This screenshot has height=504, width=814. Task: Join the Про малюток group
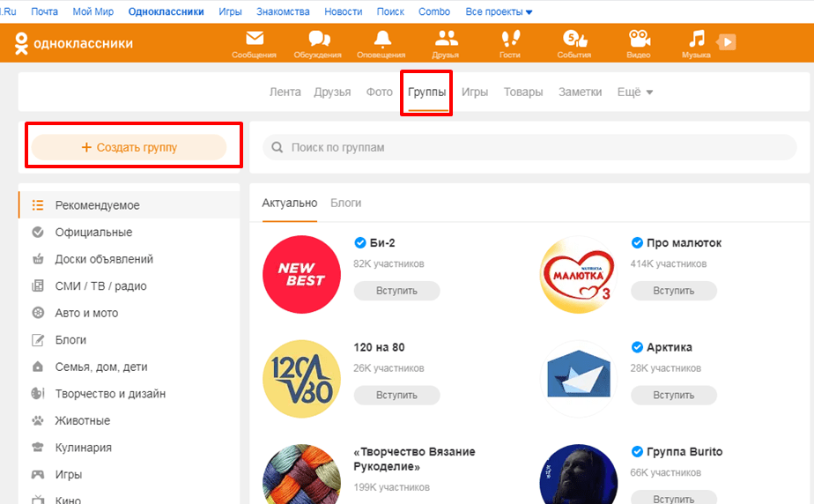click(x=673, y=291)
